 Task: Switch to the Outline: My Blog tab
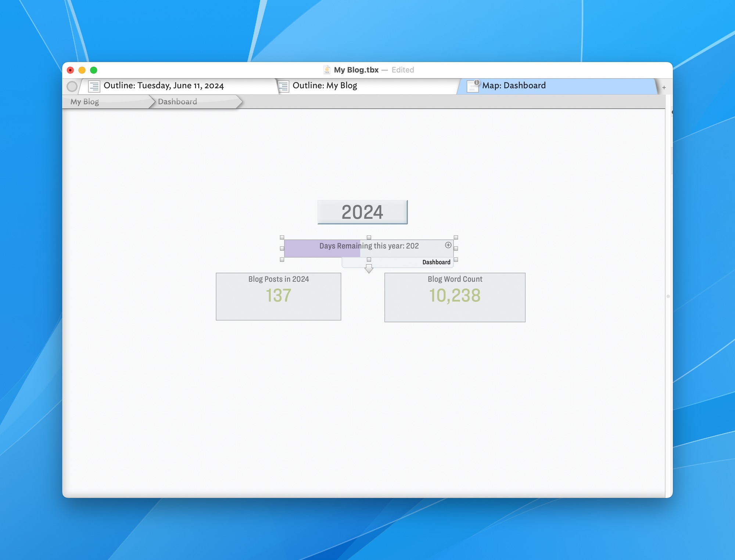pyautogui.click(x=325, y=86)
